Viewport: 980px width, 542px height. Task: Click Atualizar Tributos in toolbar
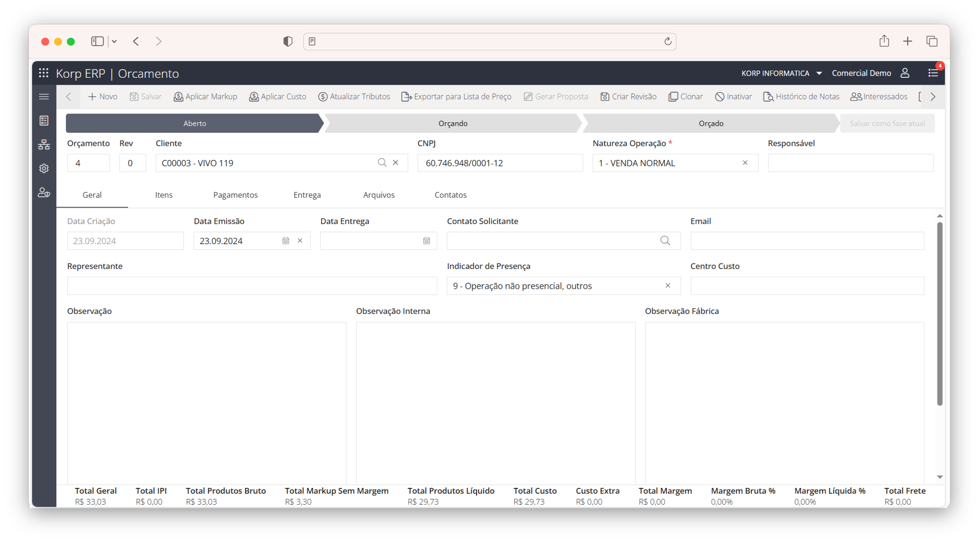click(x=354, y=97)
